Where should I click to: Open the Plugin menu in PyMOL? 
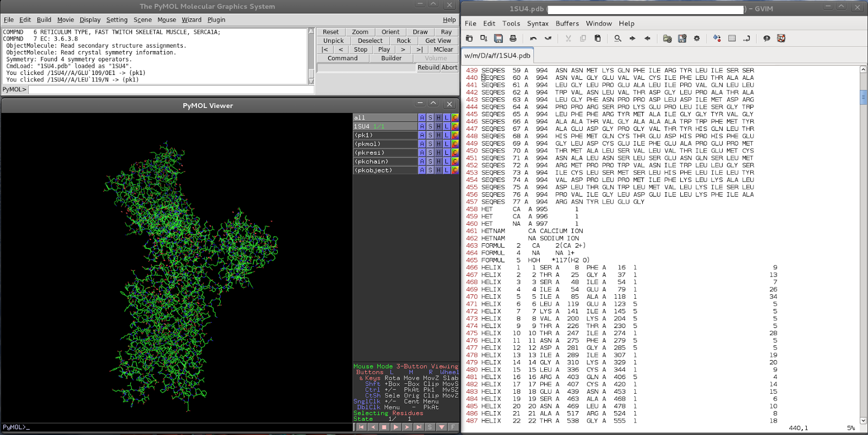[x=216, y=20]
